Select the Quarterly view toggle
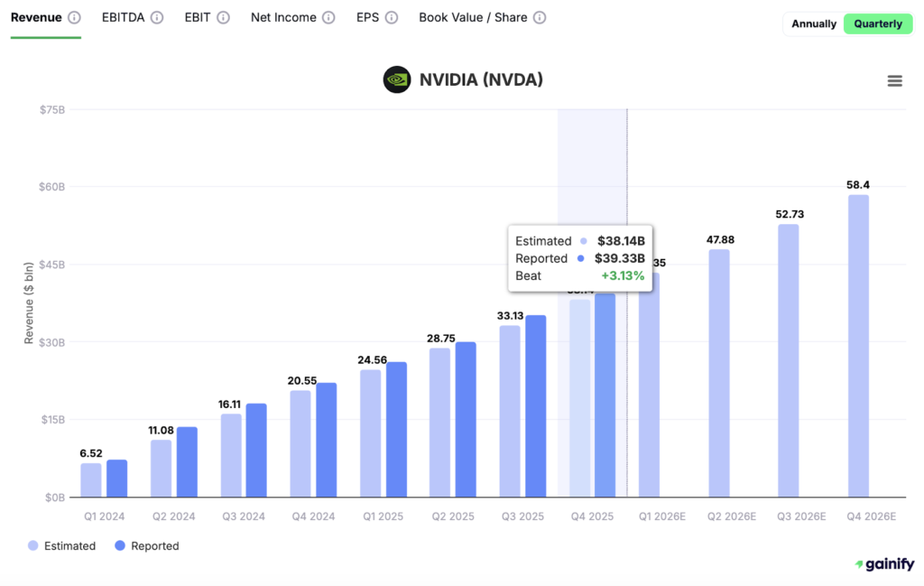The image size is (924, 586). pyautogui.click(x=878, y=24)
